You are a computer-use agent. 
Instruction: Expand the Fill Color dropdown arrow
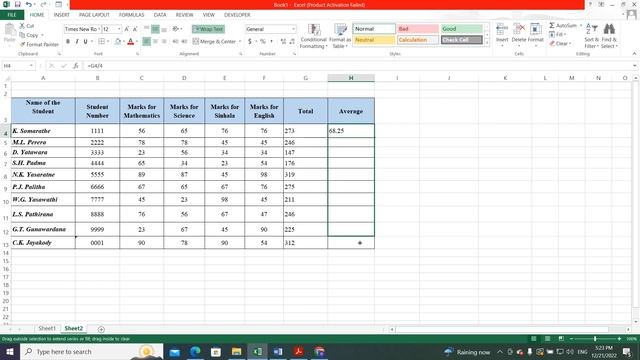pyautogui.click(x=123, y=41)
